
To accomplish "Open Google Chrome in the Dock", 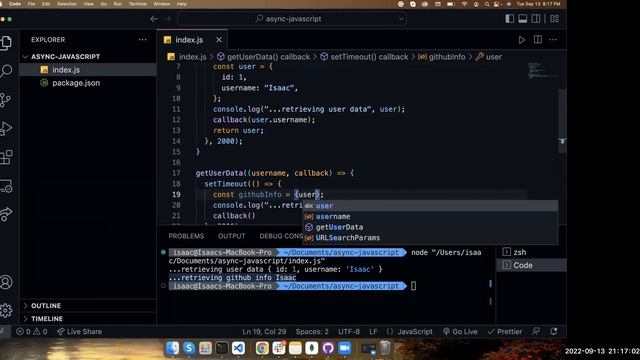I will click(262, 348).
